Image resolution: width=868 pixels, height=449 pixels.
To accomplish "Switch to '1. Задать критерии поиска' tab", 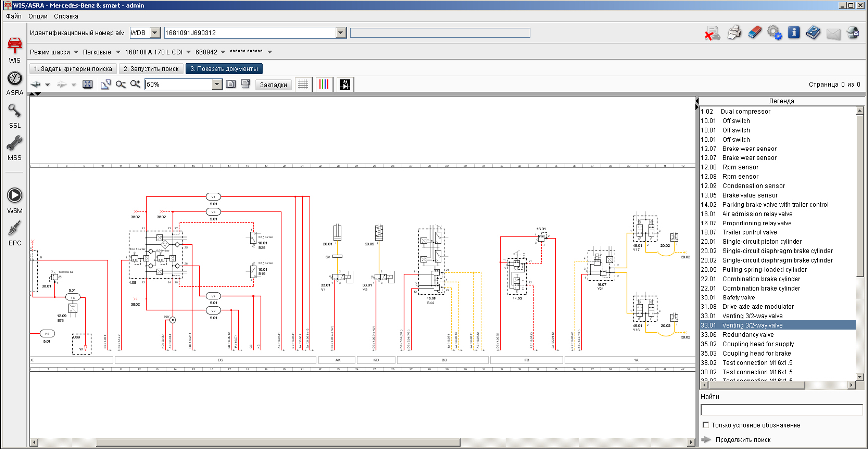I will [73, 69].
